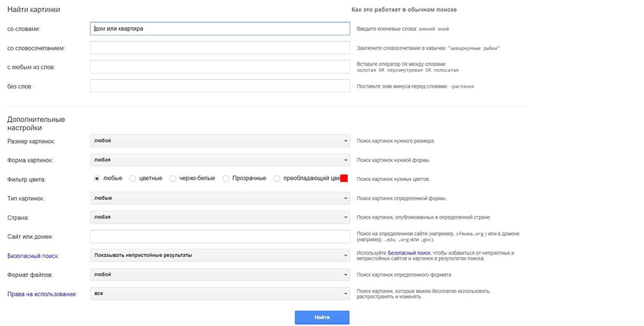
Task: Open the 'Тип картинок' dropdown list
Action: click(220, 198)
